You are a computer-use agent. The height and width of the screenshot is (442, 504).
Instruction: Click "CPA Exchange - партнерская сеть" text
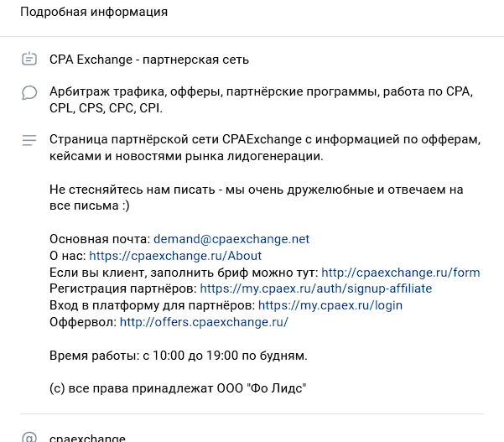coord(149,60)
